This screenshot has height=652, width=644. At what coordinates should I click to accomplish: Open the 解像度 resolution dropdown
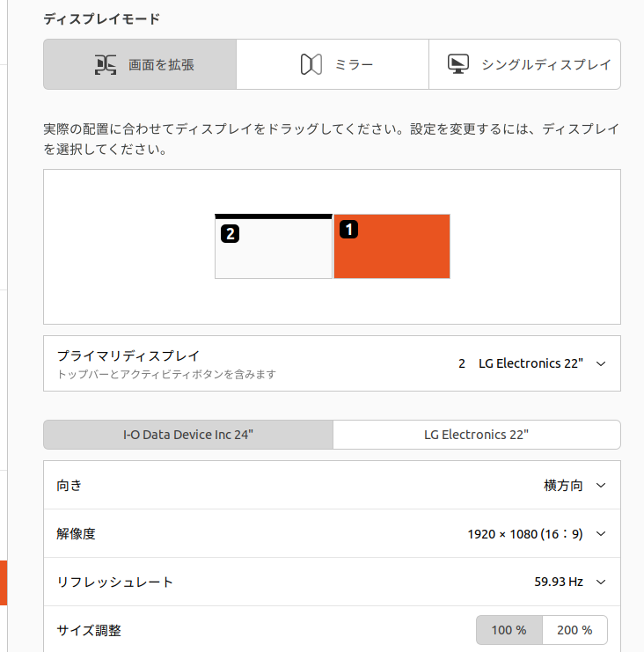pos(601,533)
